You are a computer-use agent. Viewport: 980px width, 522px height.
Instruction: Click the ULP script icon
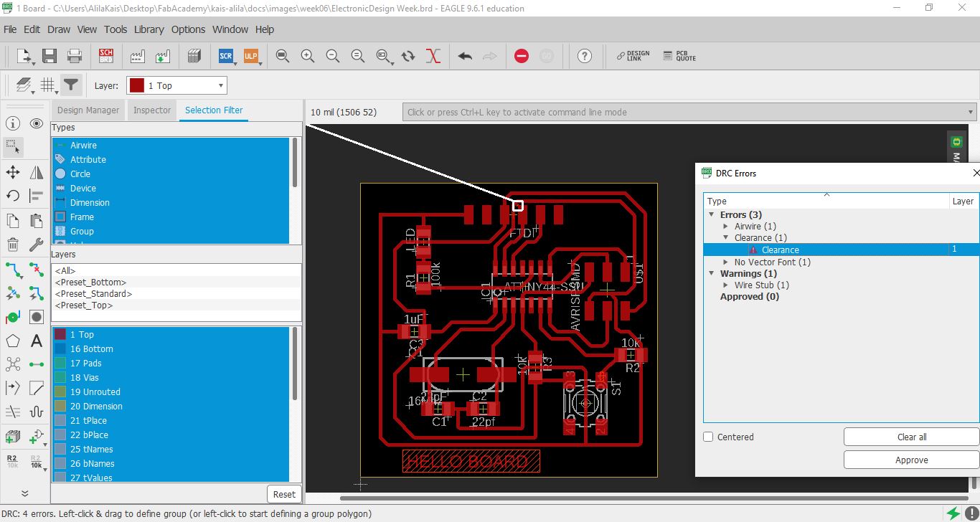click(250, 56)
